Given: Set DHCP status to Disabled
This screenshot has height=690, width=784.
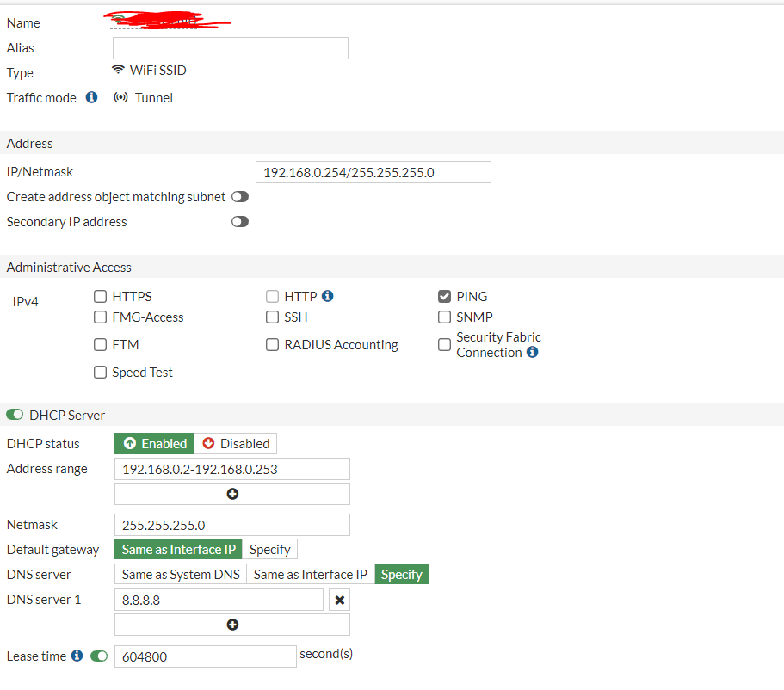Looking at the screenshot, I should tap(236, 443).
